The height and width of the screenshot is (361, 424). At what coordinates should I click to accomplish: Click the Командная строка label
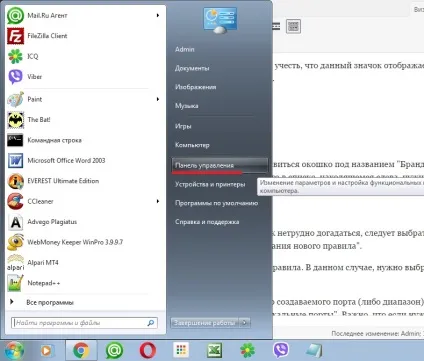[54, 140]
